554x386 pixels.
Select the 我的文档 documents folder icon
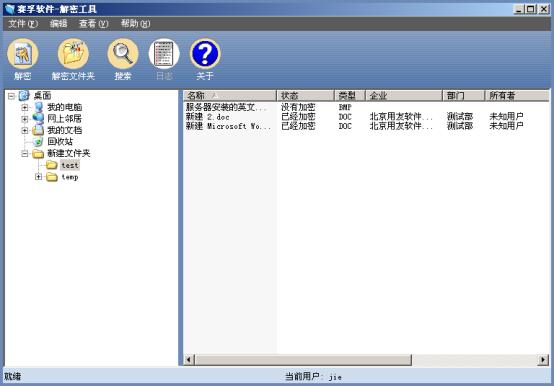[x=38, y=130]
